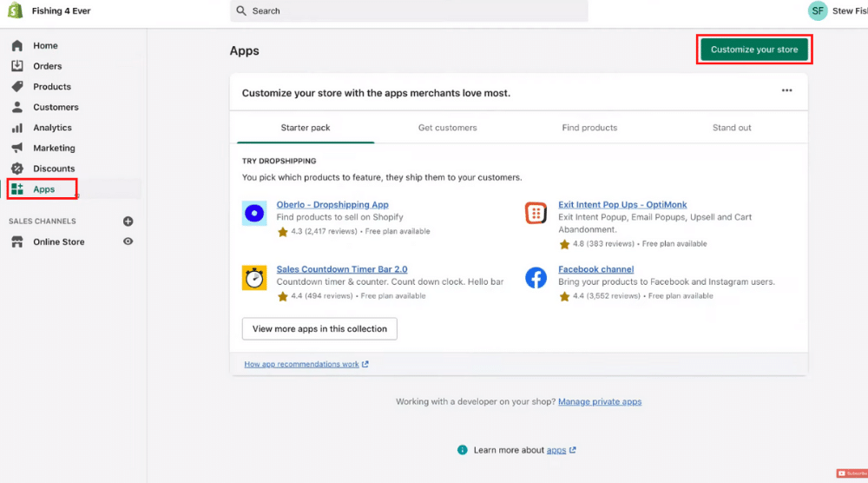Click the Discounts badge icon
This screenshot has height=483, width=868.
coord(17,169)
